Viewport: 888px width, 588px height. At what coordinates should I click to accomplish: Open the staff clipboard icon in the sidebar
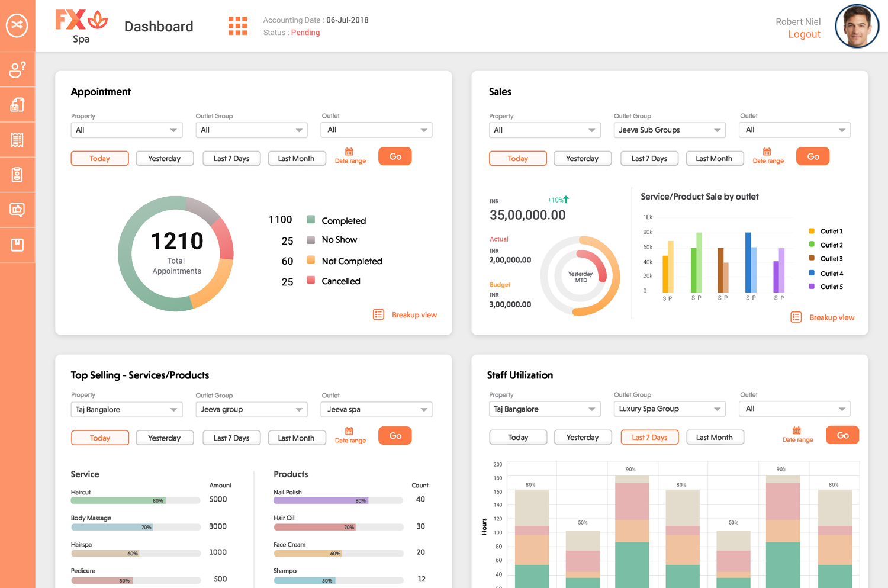[x=18, y=174]
